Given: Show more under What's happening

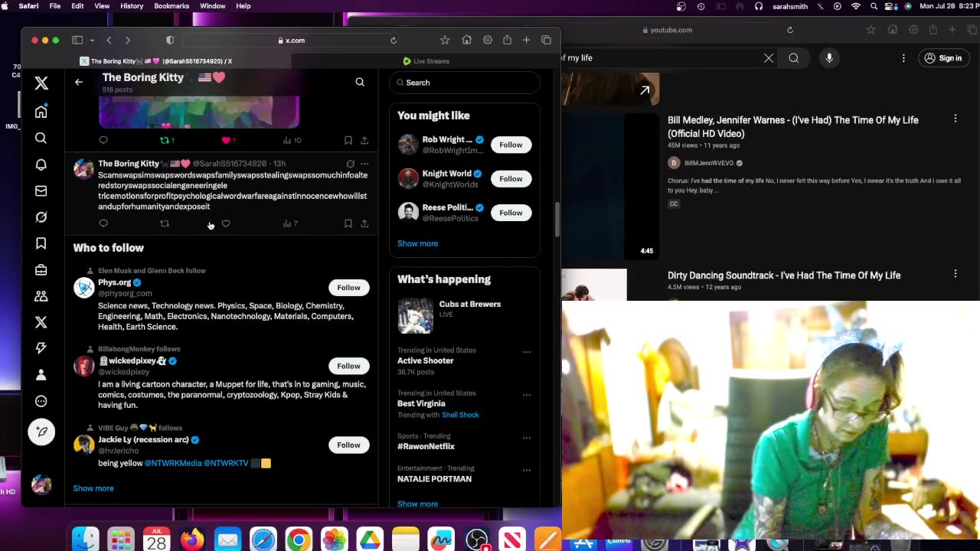Looking at the screenshot, I should pos(417,504).
